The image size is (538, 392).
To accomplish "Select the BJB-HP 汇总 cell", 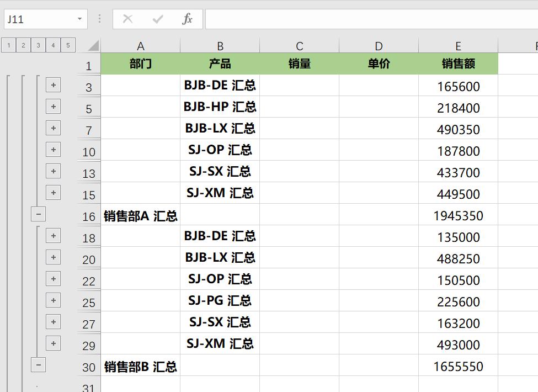I will tap(220, 107).
